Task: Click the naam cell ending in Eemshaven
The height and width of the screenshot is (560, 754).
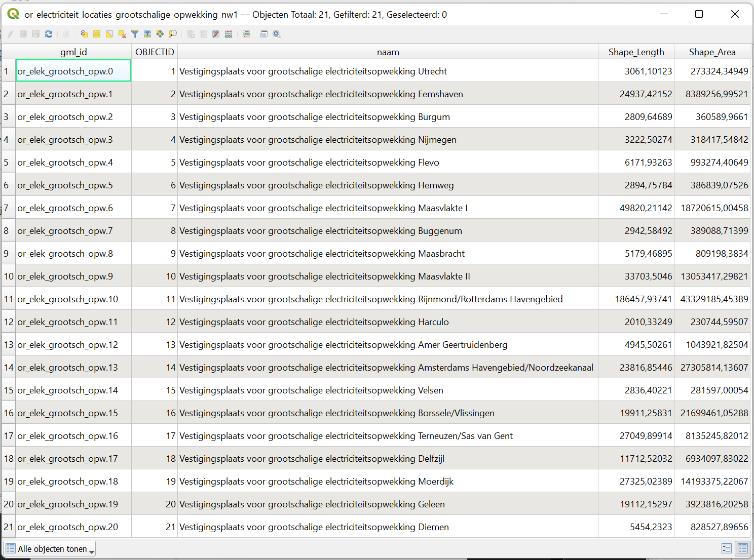Action: (x=388, y=94)
